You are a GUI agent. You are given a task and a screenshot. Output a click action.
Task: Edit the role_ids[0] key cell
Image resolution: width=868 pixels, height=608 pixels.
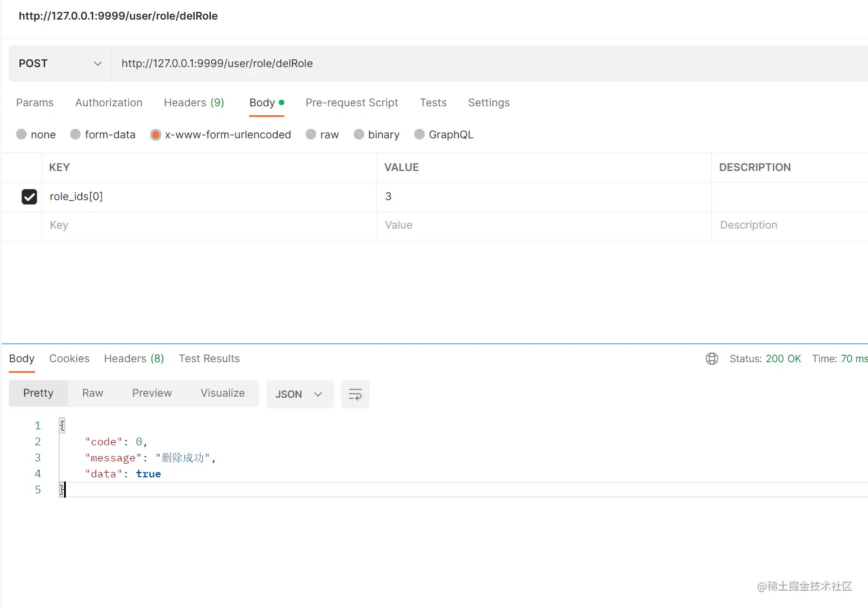(x=209, y=197)
